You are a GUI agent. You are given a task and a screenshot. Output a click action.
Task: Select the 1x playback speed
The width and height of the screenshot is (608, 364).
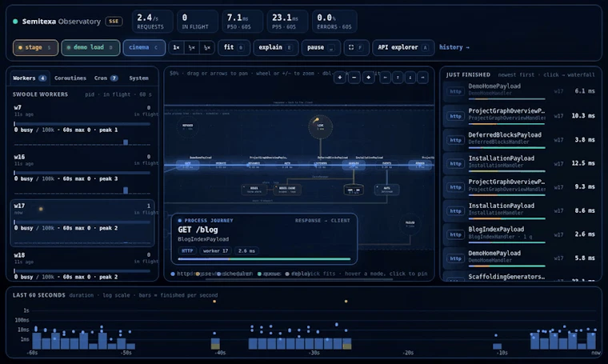[177, 47]
